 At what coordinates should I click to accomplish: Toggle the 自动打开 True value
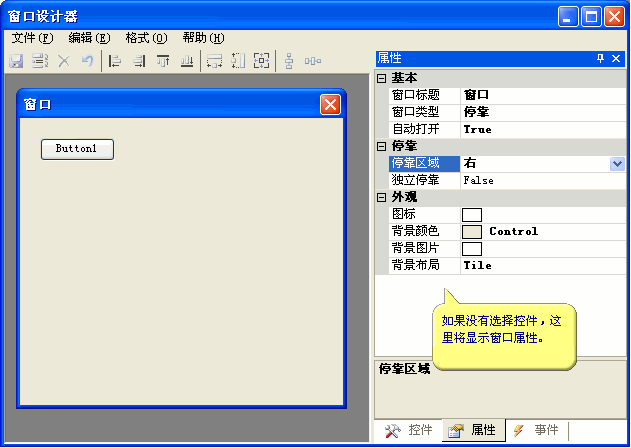tap(540, 129)
